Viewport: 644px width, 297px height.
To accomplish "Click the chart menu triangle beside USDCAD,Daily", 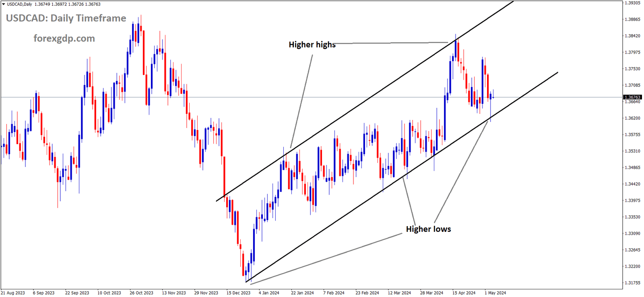I will [4, 4].
